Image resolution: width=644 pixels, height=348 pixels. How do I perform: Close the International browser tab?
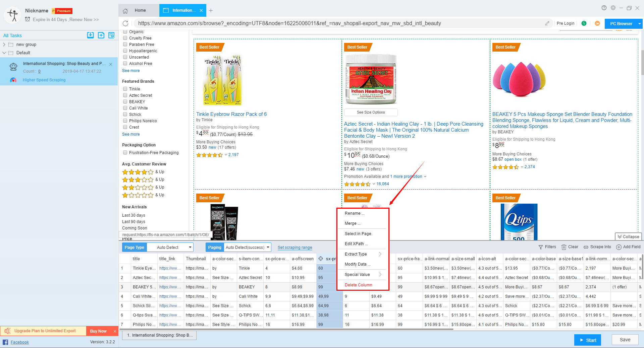click(x=201, y=10)
